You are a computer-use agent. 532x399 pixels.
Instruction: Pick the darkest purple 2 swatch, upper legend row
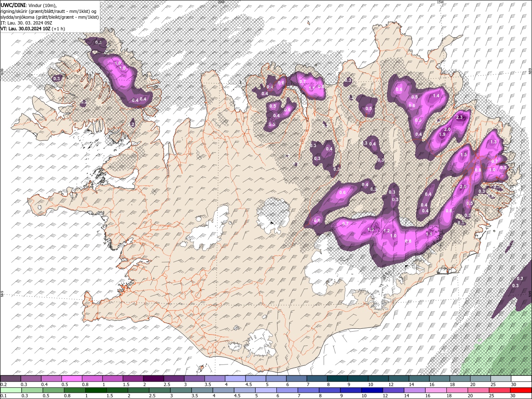point(153,379)
